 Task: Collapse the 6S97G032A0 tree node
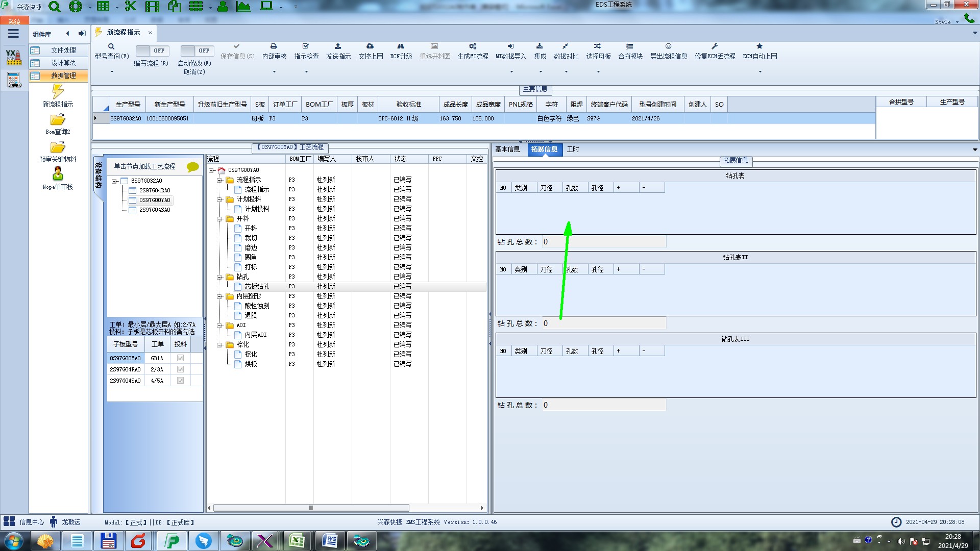tap(115, 181)
